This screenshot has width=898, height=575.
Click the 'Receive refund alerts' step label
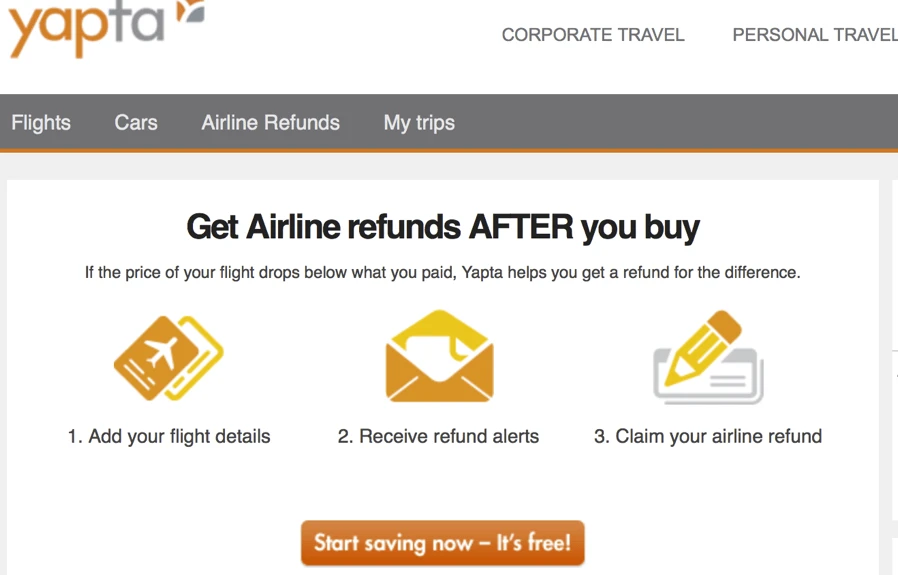point(438,436)
